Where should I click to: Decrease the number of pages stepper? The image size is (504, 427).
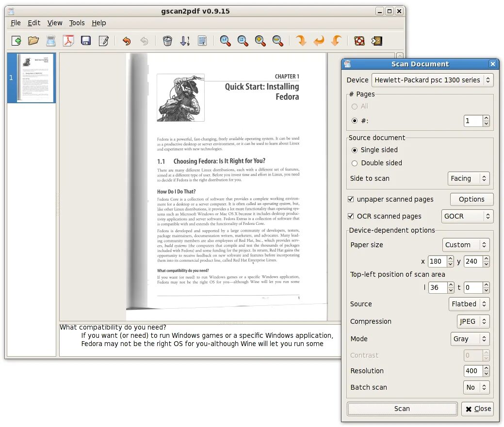pyautogui.click(x=486, y=124)
